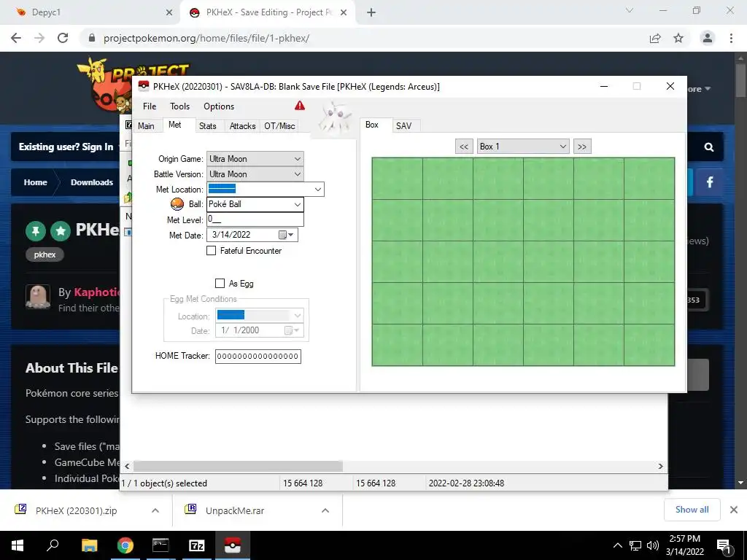
Task: Open the Options menu in PKHeX
Action: click(219, 106)
